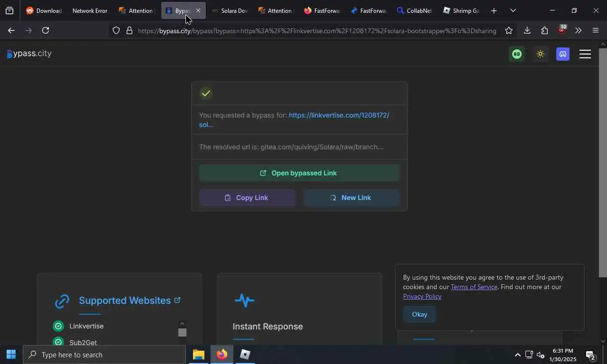Open the Discord server icon
The width and height of the screenshot is (607, 364).
click(x=563, y=54)
